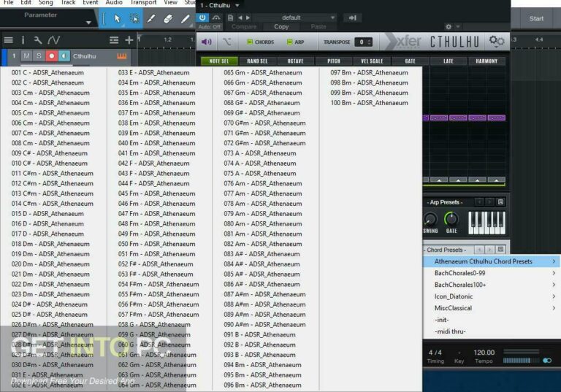
Task: Show automation curve icon
Action: pos(53,40)
